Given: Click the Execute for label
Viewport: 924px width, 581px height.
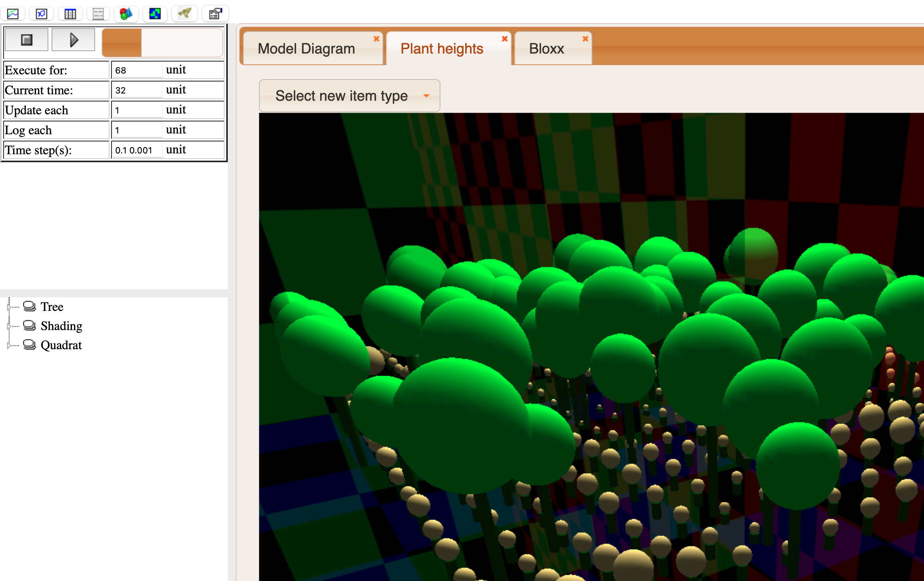Looking at the screenshot, I should click(36, 70).
